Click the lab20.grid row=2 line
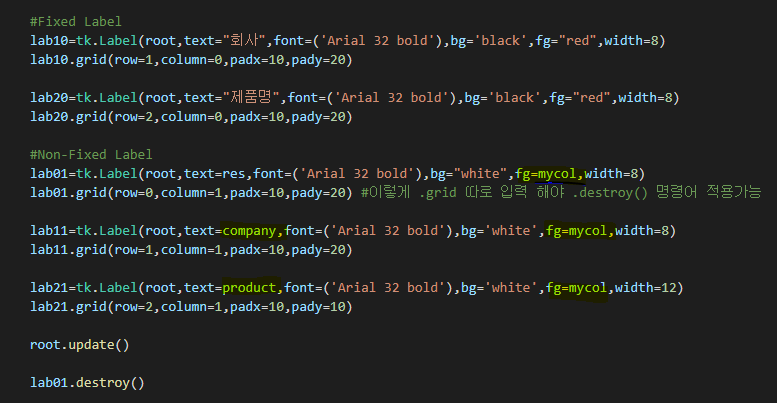The width and height of the screenshot is (777, 403). tap(191, 117)
